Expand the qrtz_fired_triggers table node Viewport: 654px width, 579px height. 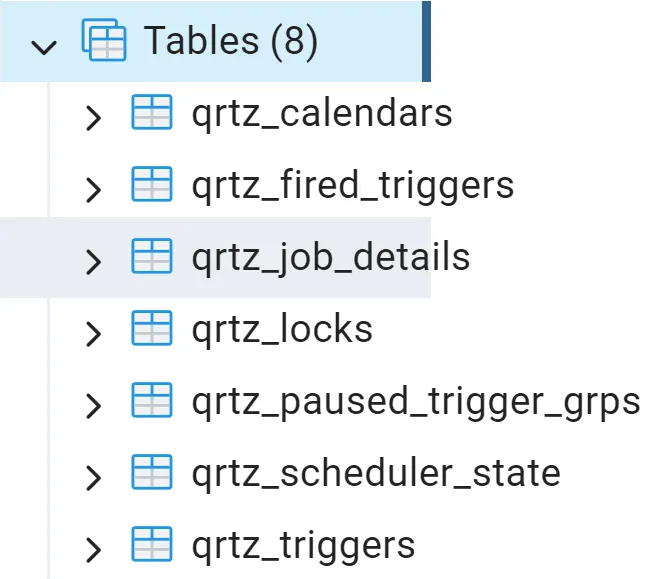93,190
